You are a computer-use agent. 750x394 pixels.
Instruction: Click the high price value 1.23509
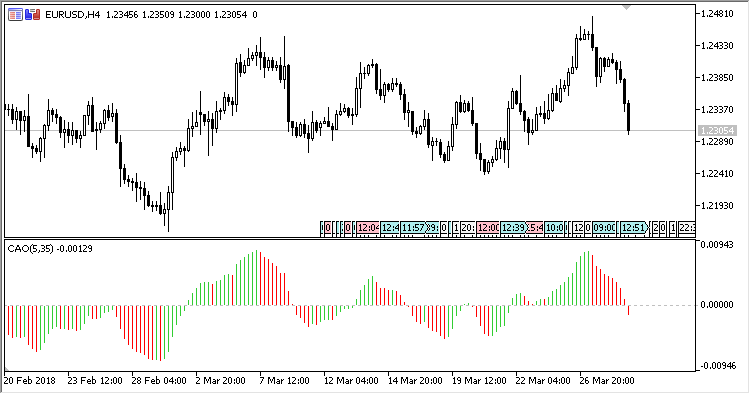[158, 15]
